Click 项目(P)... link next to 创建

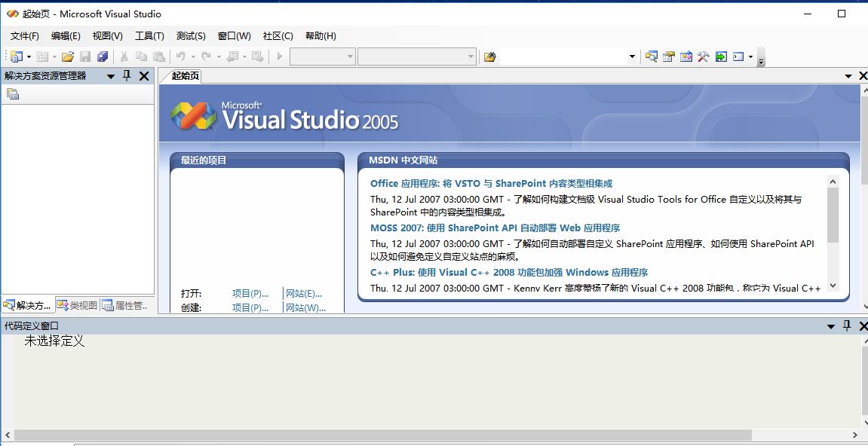pyautogui.click(x=250, y=307)
